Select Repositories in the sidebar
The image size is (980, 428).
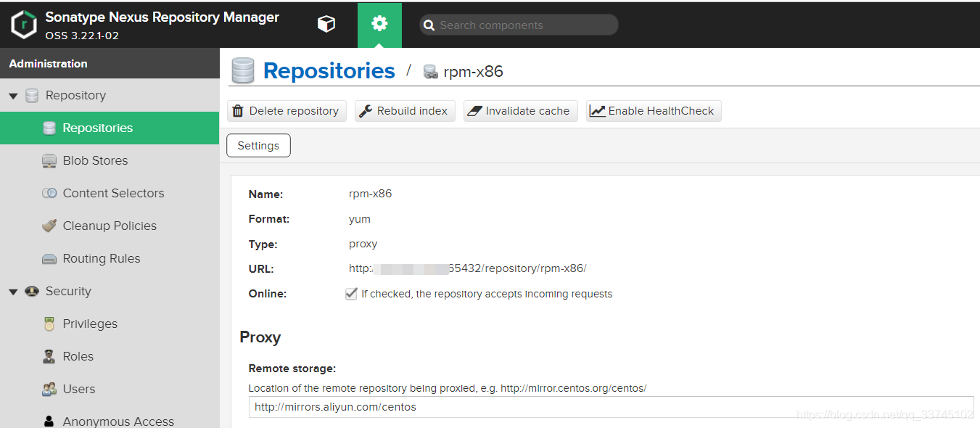(x=110, y=128)
